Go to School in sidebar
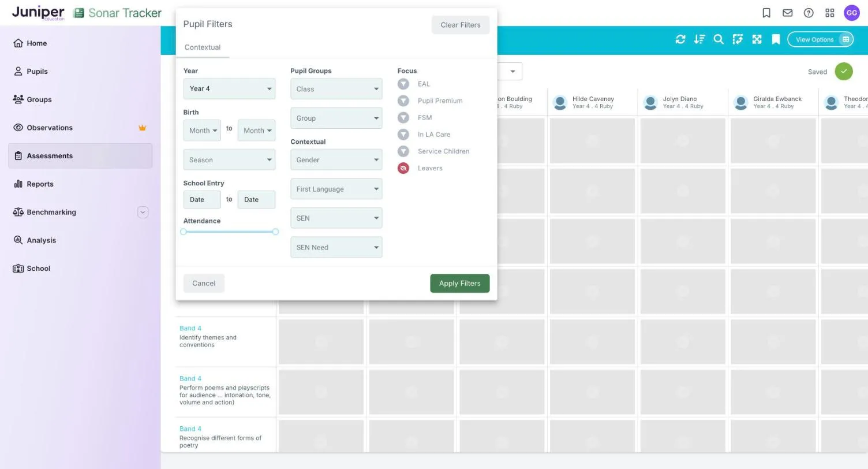The image size is (868, 469). (x=80, y=269)
